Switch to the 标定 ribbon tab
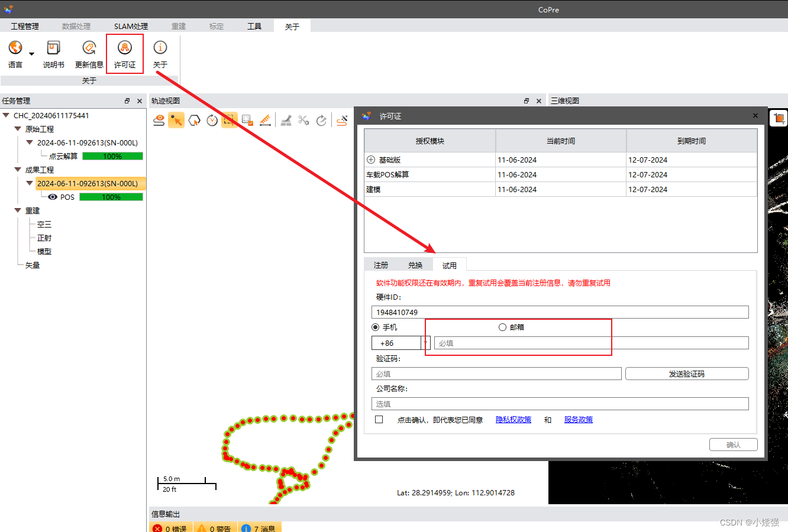 coord(217,26)
